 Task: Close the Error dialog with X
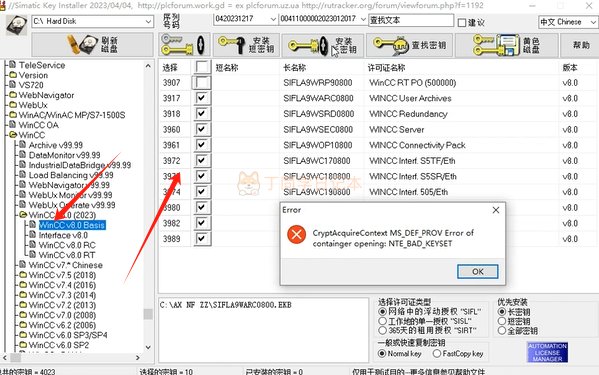[x=496, y=210]
